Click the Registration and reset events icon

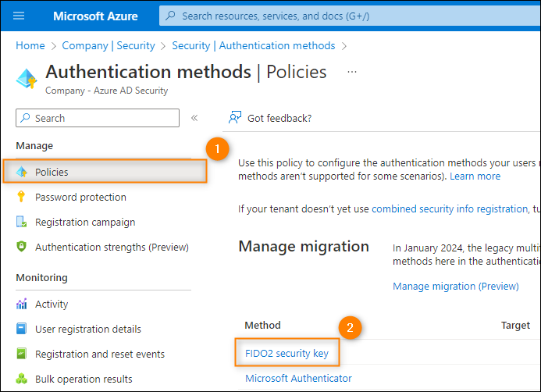21,354
